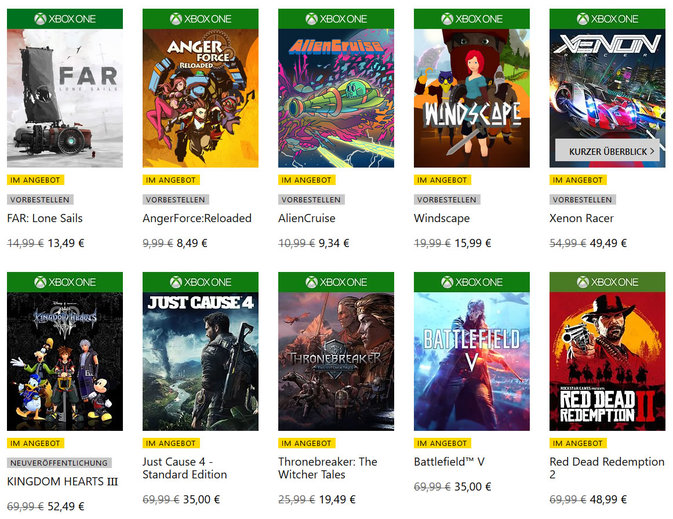This screenshot has width=673, height=519.
Task: Click the Xbox One banner above Kingdom Hearts
Action: pos(65,282)
